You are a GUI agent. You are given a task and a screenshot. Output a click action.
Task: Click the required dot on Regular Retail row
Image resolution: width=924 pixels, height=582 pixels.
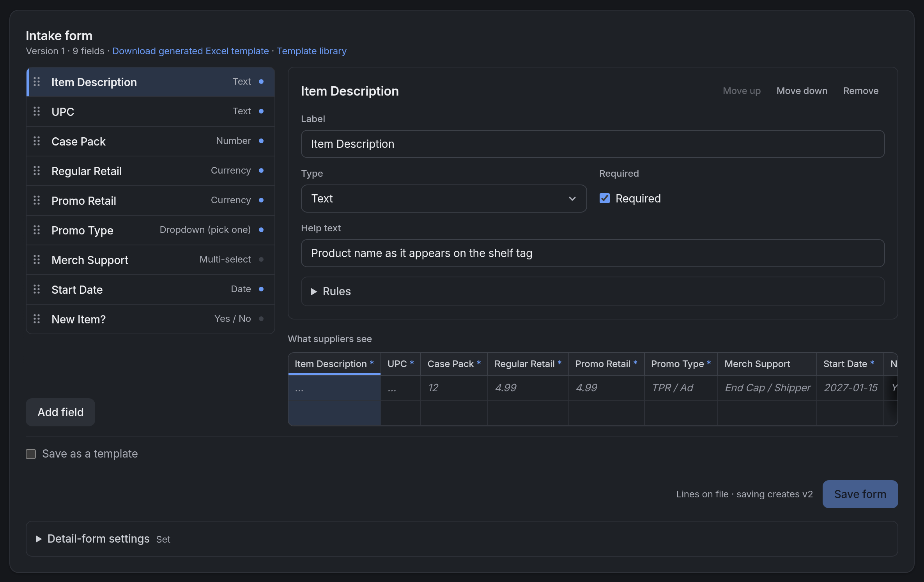(261, 170)
